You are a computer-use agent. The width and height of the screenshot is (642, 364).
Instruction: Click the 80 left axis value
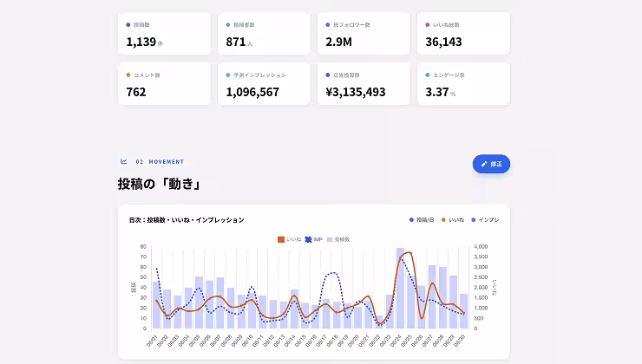(143, 247)
